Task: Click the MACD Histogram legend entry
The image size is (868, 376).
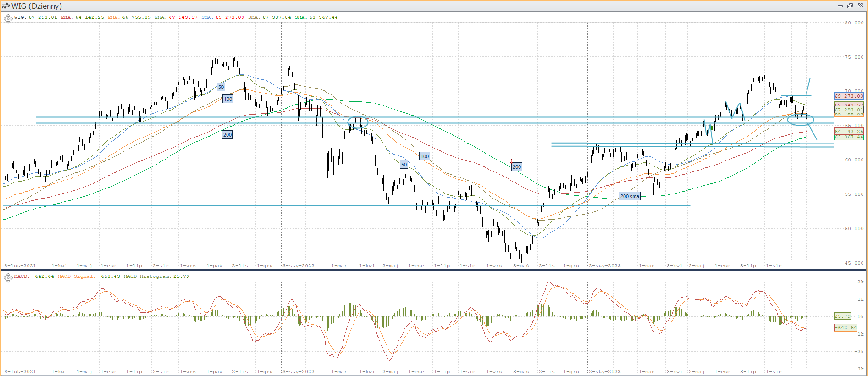Action: click(x=156, y=276)
